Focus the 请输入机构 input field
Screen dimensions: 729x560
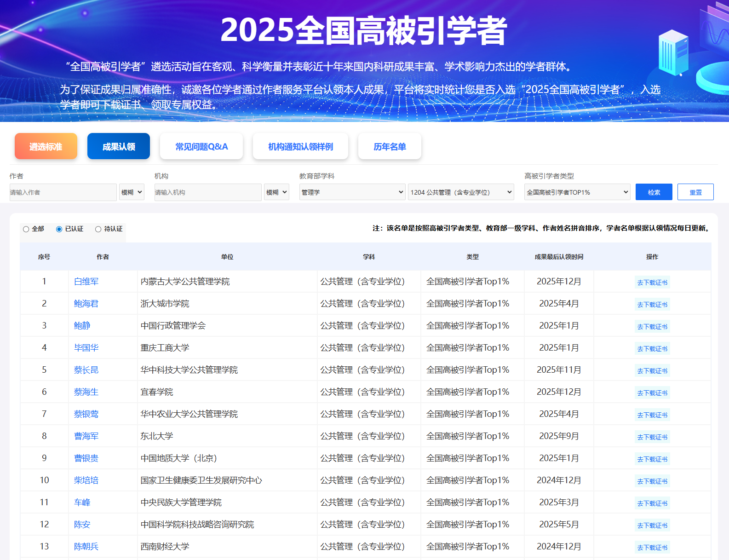pos(208,192)
